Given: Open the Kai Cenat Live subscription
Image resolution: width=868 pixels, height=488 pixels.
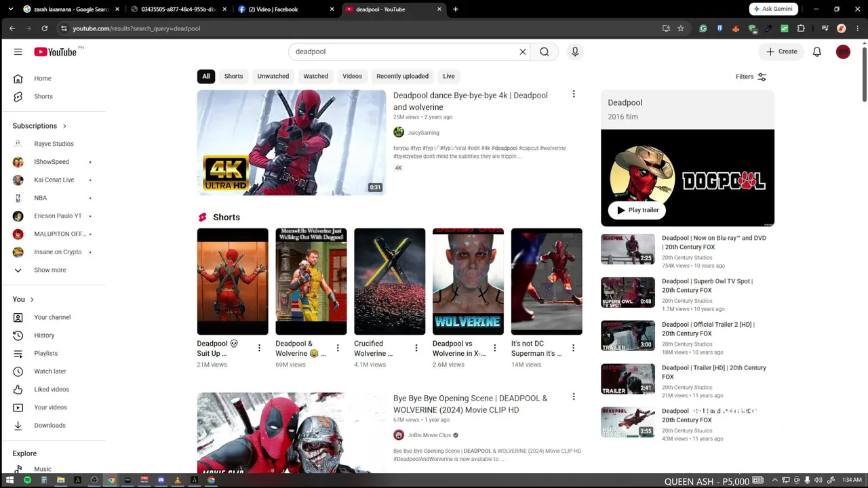Looking at the screenshot, I should click(53, 180).
